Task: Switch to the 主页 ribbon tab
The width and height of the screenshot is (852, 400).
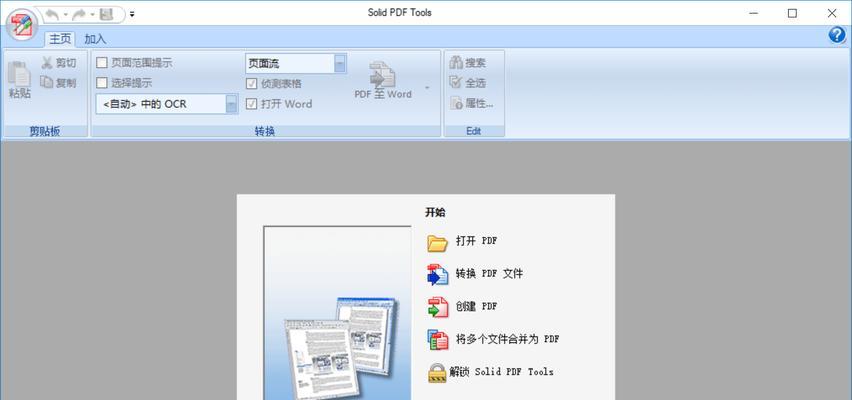Action: pos(60,39)
